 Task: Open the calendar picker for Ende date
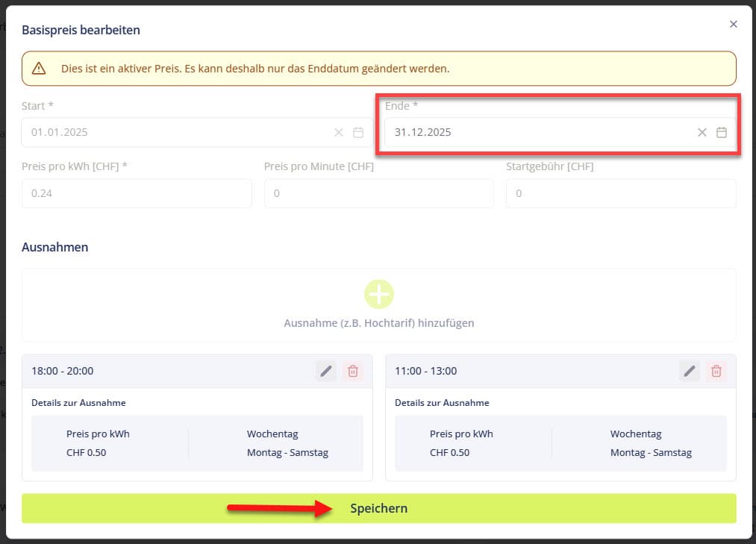[721, 132]
